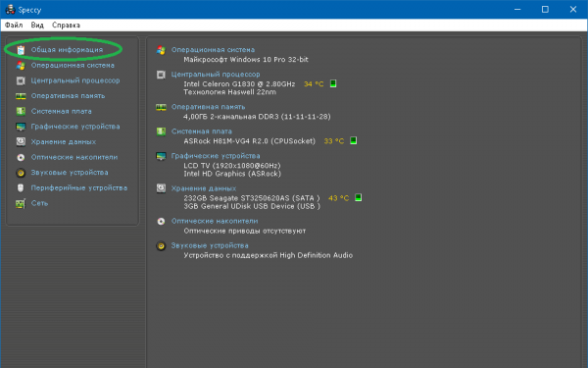The image size is (588, 368).
Task: Open the Оптические накопители heading link
Action: coord(215,221)
